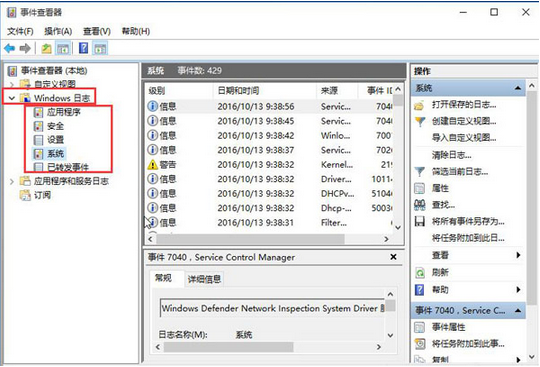540x367 pixels.
Task: Select event at 2016/10/13 9:38:45
Action: tap(269, 121)
